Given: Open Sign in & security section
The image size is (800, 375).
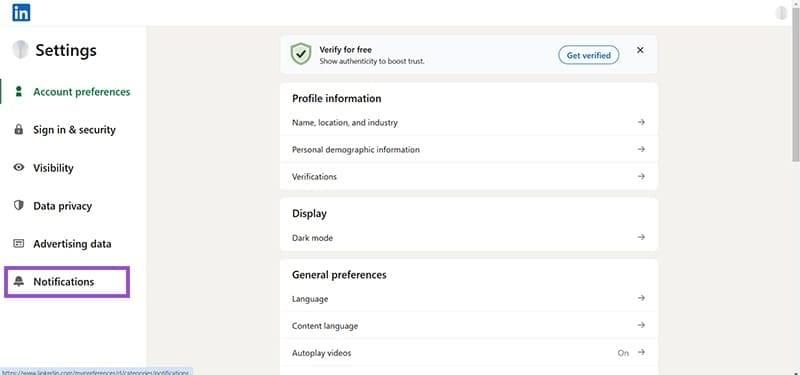Looking at the screenshot, I should coord(74,130).
